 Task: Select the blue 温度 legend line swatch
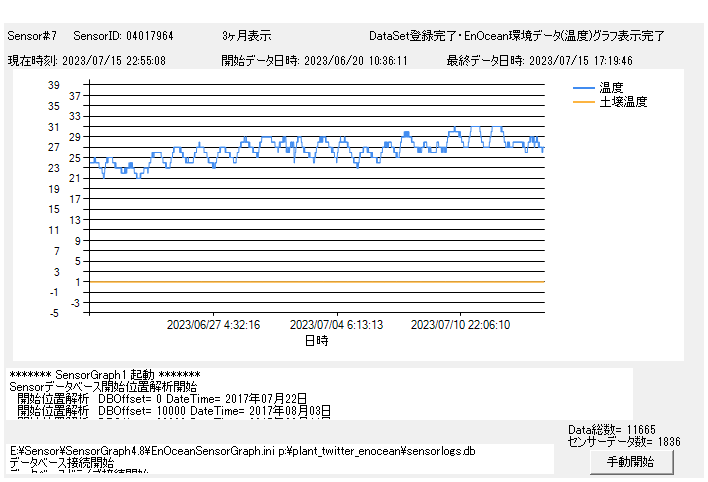click(584, 88)
